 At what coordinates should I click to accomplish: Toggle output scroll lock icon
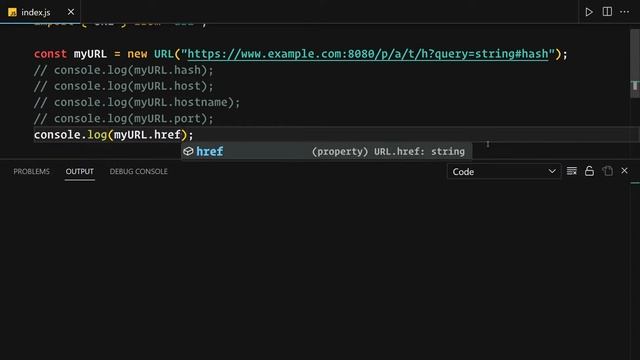589,171
